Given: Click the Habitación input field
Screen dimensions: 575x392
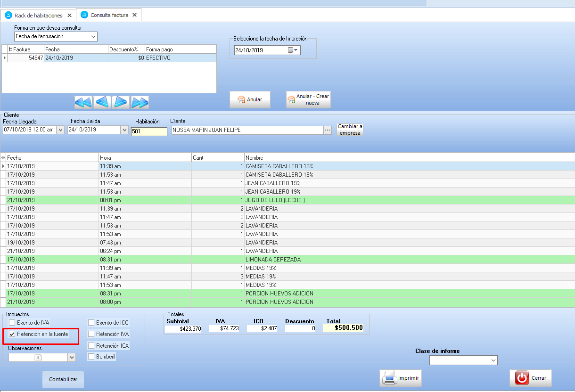Looking at the screenshot, I should point(149,132).
